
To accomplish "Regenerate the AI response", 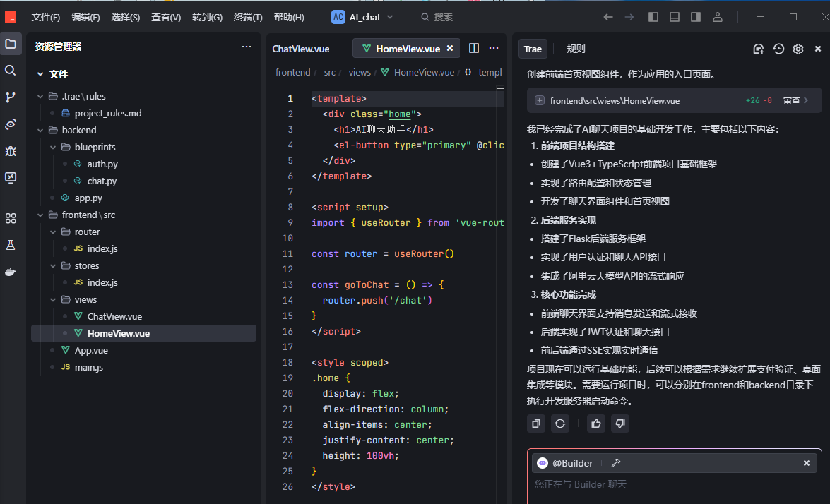I will [x=560, y=424].
